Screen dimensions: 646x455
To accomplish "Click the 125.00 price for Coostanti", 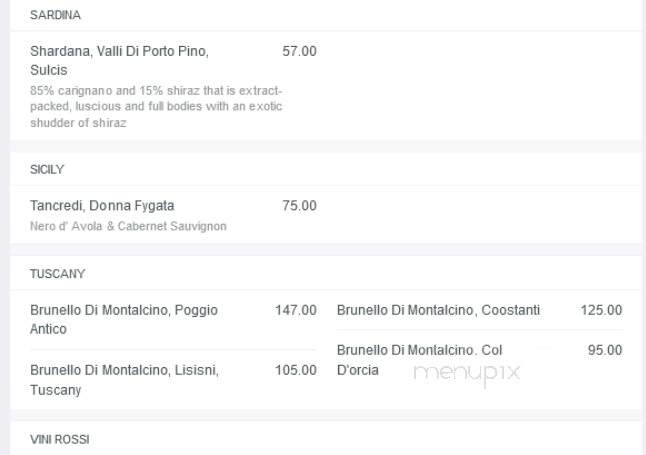I will (x=601, y=310).
